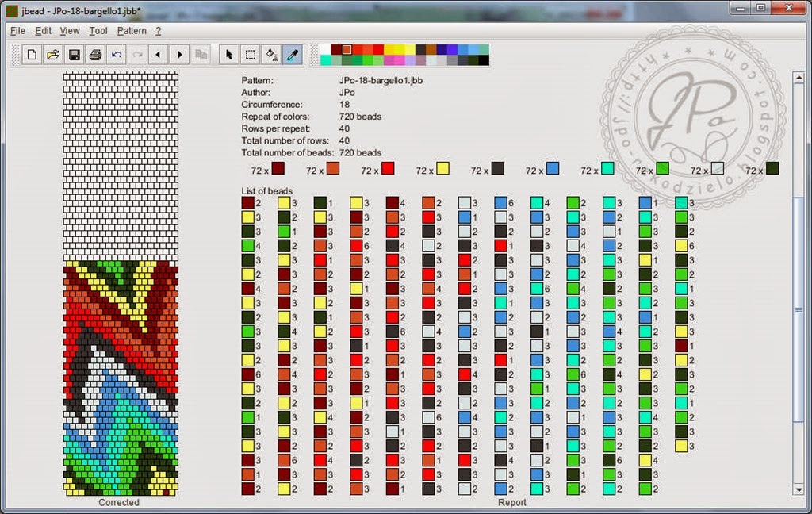Click the circumference value '18'
The height and width of the screenshot is (514, 812).
pyautogui.click(x=344, y=104)
